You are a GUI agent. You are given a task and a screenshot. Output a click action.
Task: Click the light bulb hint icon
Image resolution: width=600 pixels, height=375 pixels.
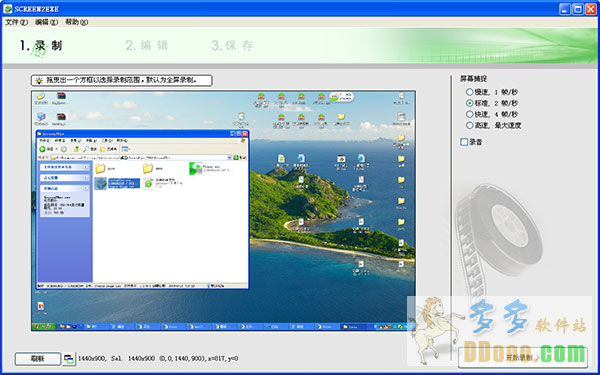pyautogui.click(x=39, y=80)
